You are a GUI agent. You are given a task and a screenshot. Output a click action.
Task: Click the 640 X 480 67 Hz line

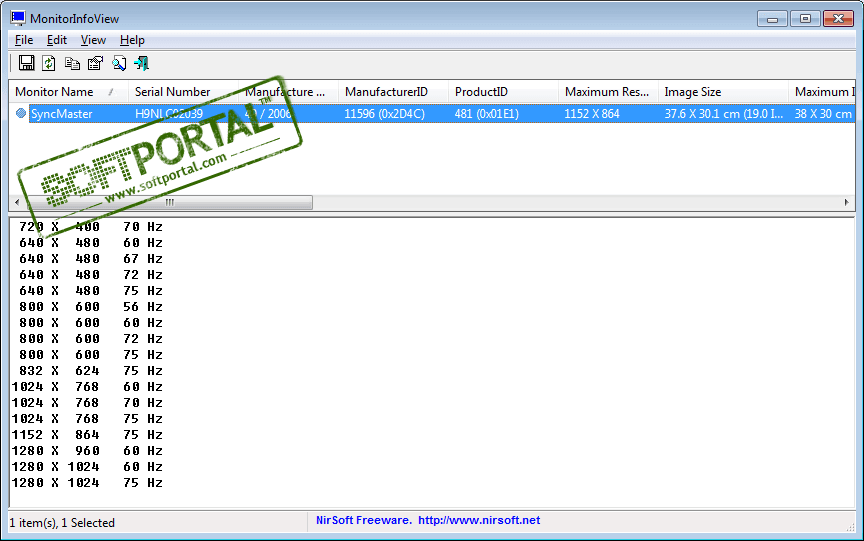(x=91, y=259)
